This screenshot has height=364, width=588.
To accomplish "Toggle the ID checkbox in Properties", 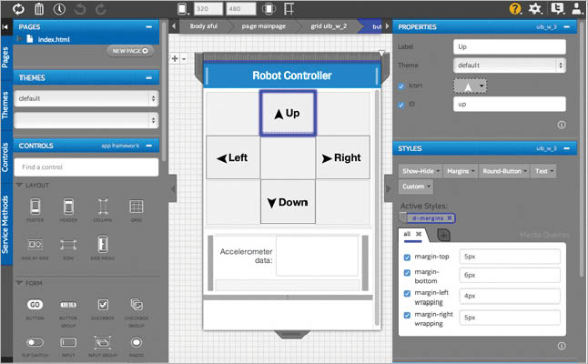I will pyautogui.click(x=401, y=105).
